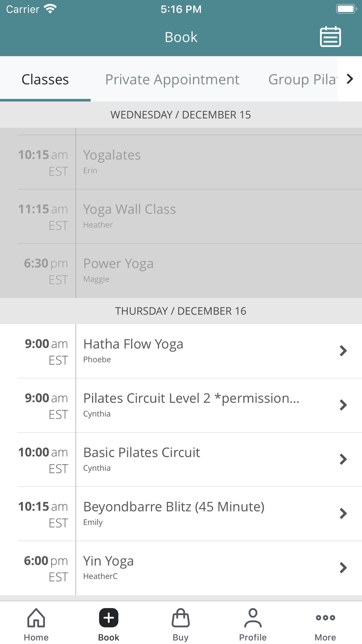
Task: Expand Pilates Circuit Level 2 chevron
Action: (x=343, y=405)
